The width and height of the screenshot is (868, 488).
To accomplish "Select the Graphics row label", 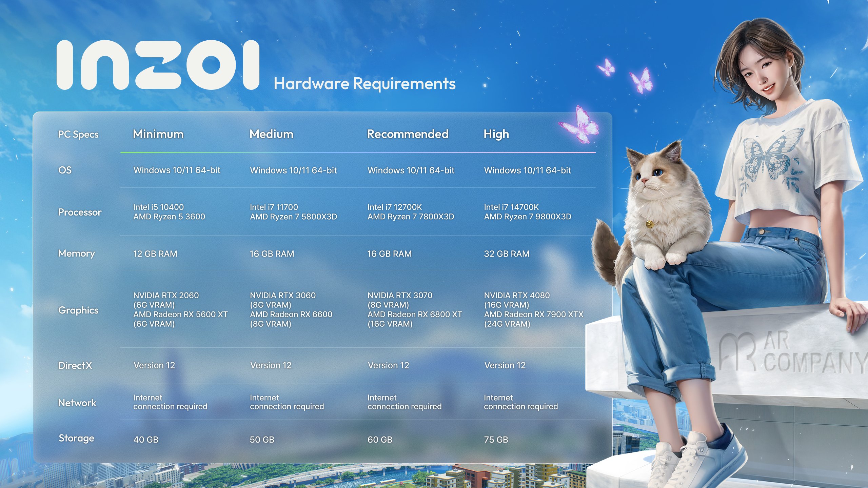I will pos(79,311).
